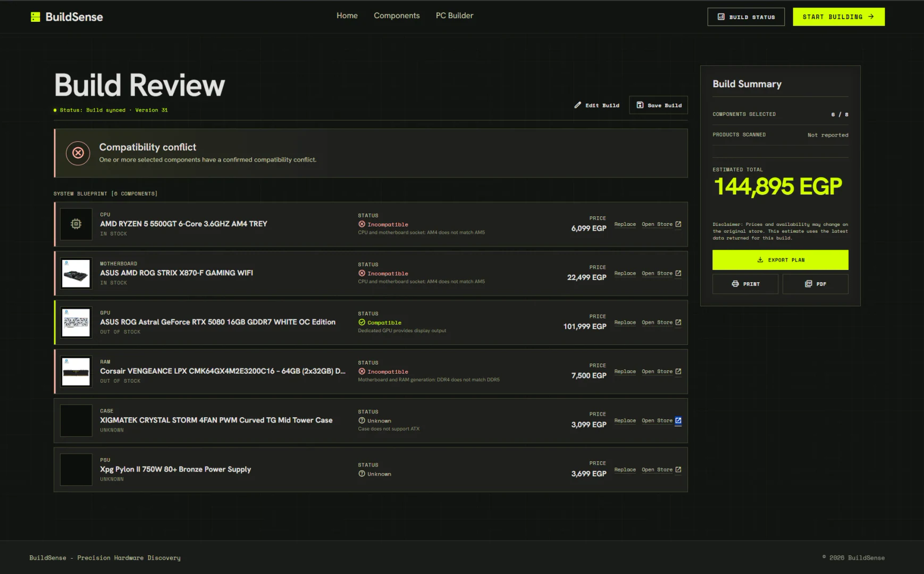Screen dimensions: 924x574
Task: Click the 144,895 EGP estimated total
Action: click(778, 187)
